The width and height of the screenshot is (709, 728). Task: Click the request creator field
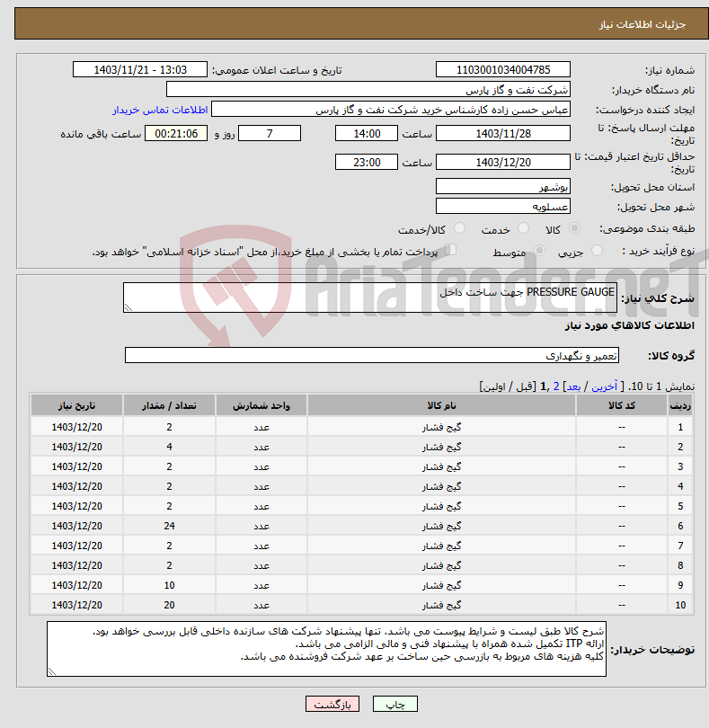tap(391, 110)
